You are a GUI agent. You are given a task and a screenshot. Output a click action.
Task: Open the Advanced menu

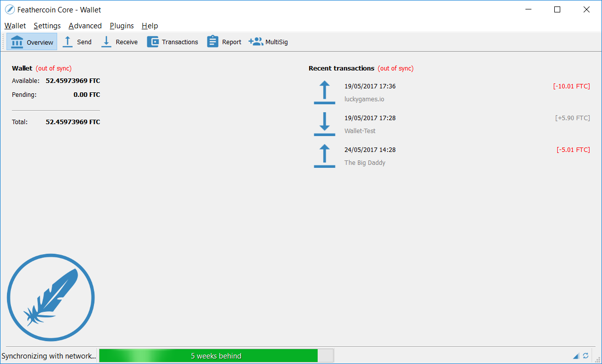(85, 26)
